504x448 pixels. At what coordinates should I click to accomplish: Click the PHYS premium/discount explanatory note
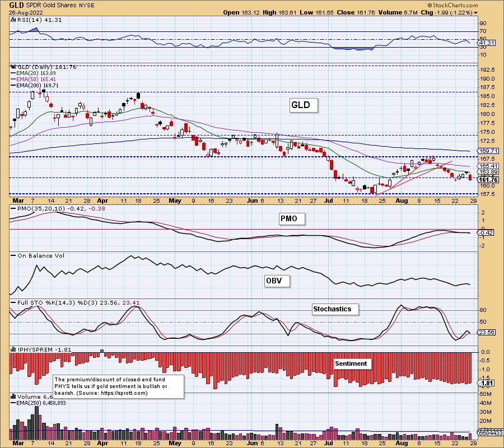pyautogui.click(x=118, y=386)
